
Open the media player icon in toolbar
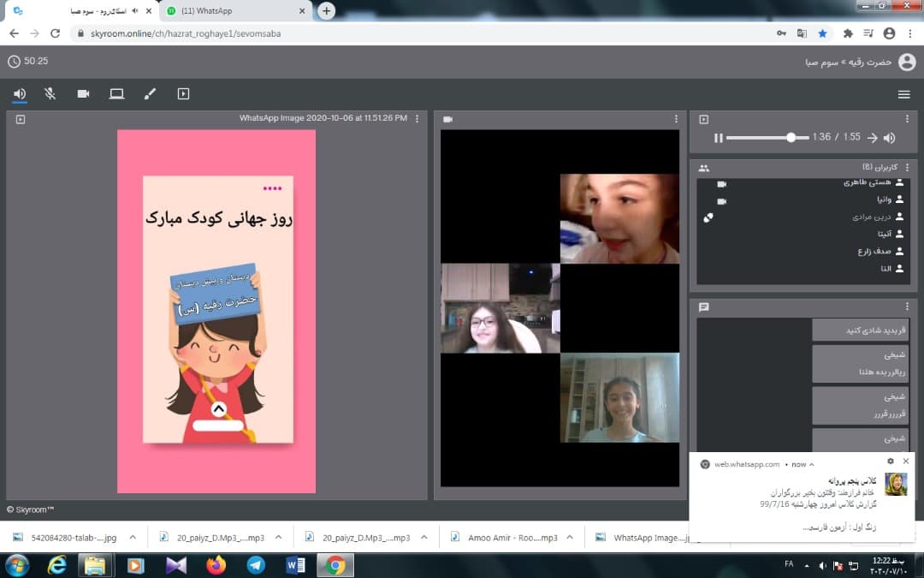183,94
